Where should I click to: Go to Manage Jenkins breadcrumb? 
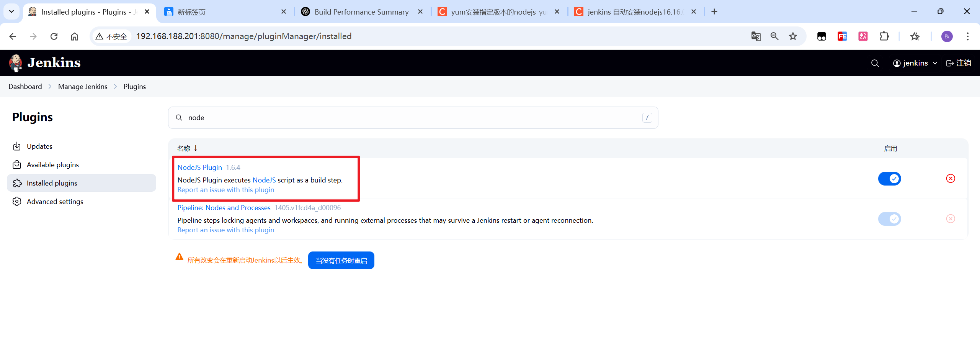[83, 87]
